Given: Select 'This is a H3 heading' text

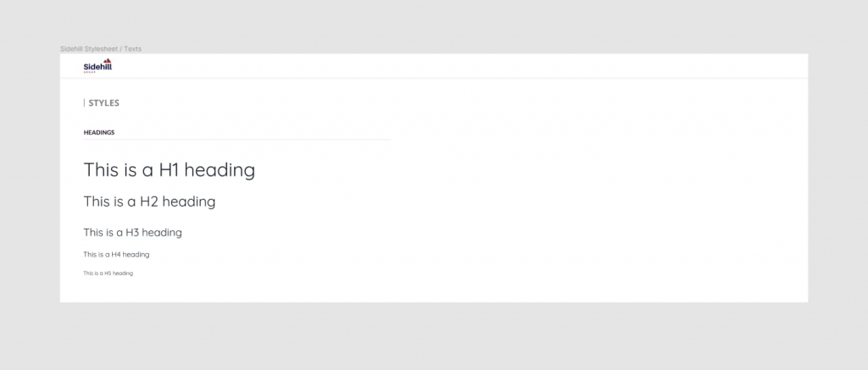Looking at the screenshot, I should point(133,232).
